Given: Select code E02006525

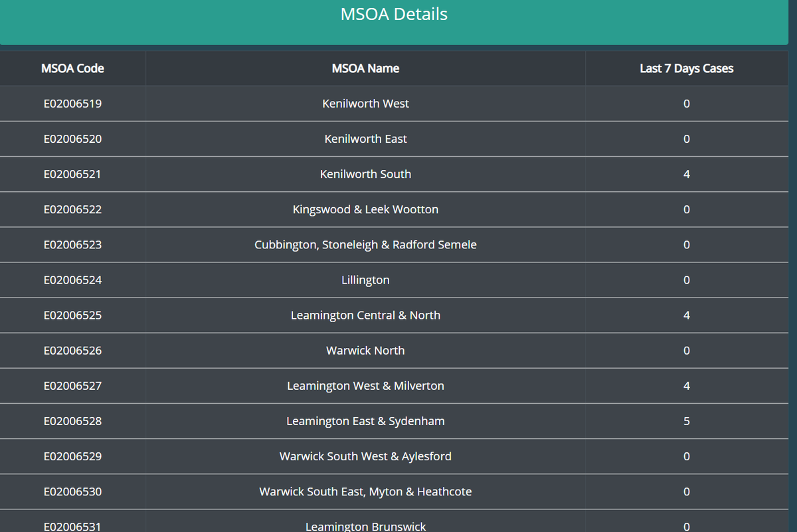Looking at the screenshot, I should [x=72, y=315].
